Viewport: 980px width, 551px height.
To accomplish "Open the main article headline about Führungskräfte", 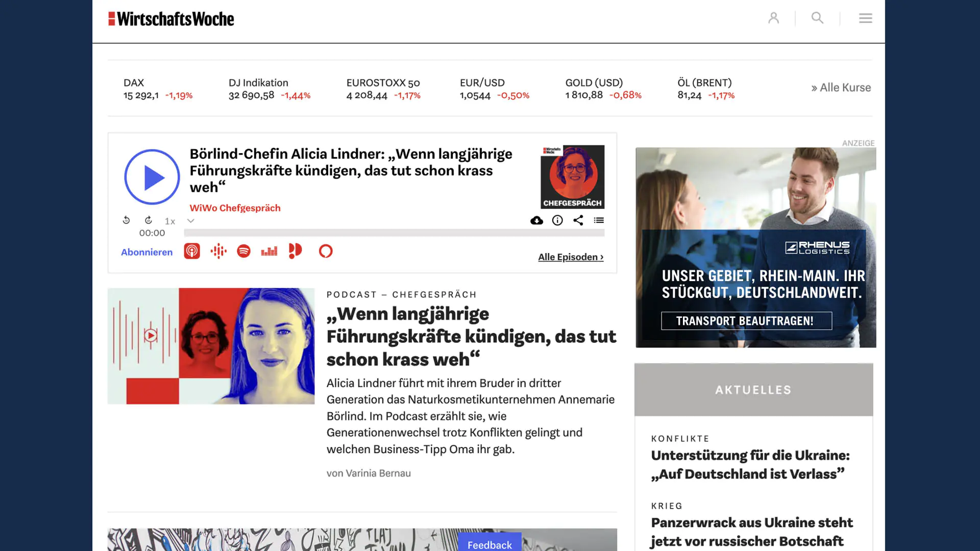I will pos(471,337).
